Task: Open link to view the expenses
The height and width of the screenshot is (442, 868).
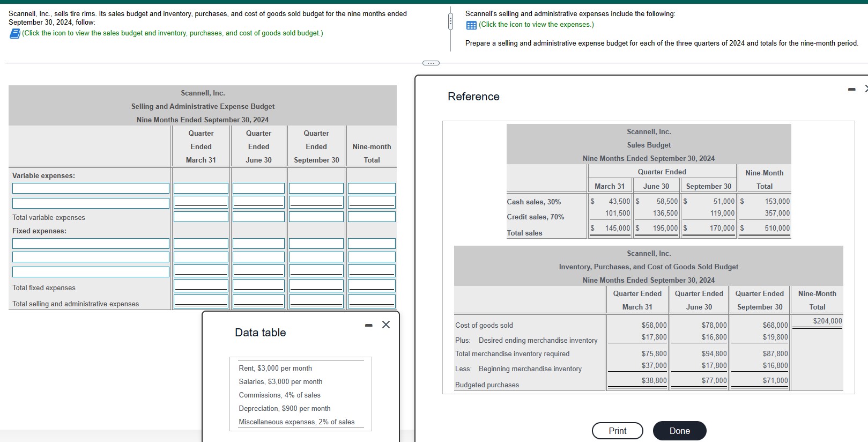Action: (536, 25)
